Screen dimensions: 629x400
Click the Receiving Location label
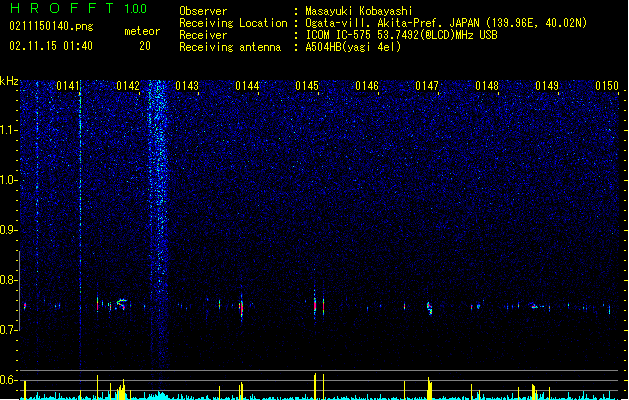pos(233,23)
